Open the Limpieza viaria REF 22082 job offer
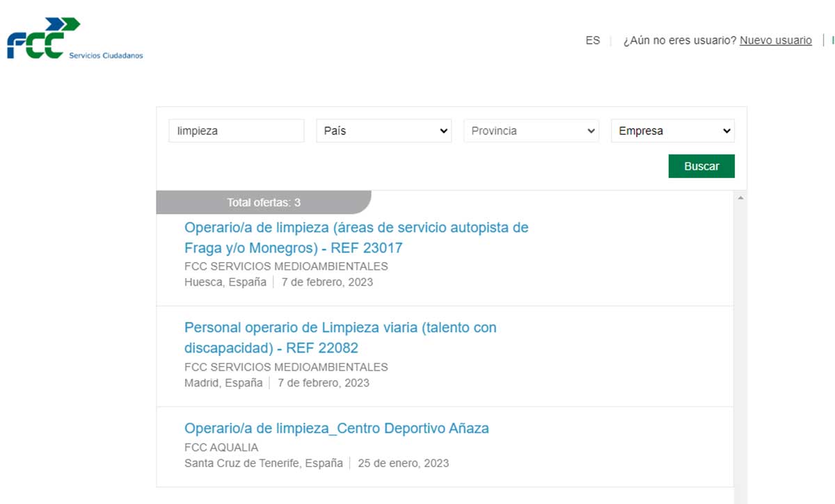This screenshot has height=504, width=835. click(340, 337)
